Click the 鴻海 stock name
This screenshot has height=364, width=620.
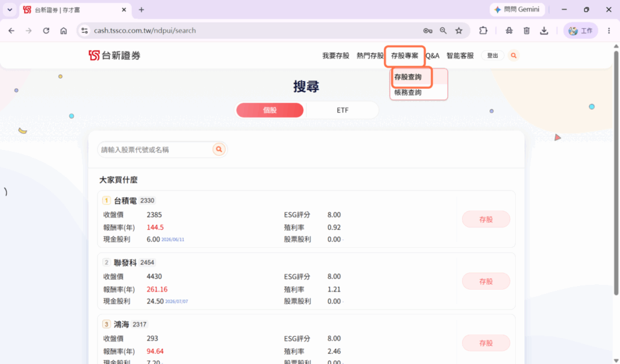(x=121, y=325)
